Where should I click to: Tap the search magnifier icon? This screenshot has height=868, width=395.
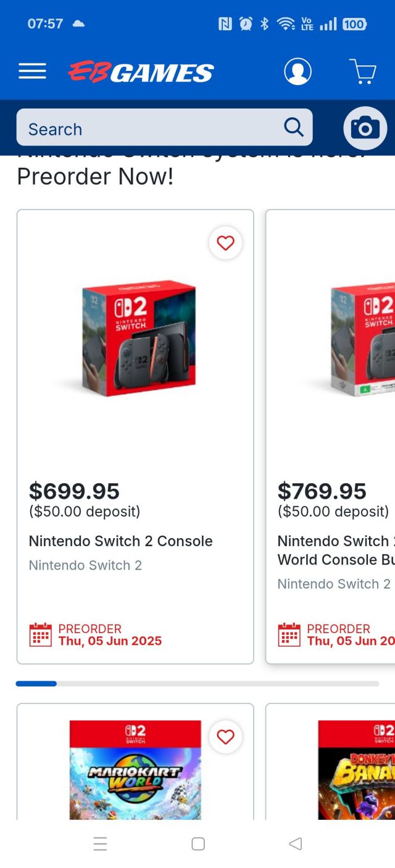point(294,126)
